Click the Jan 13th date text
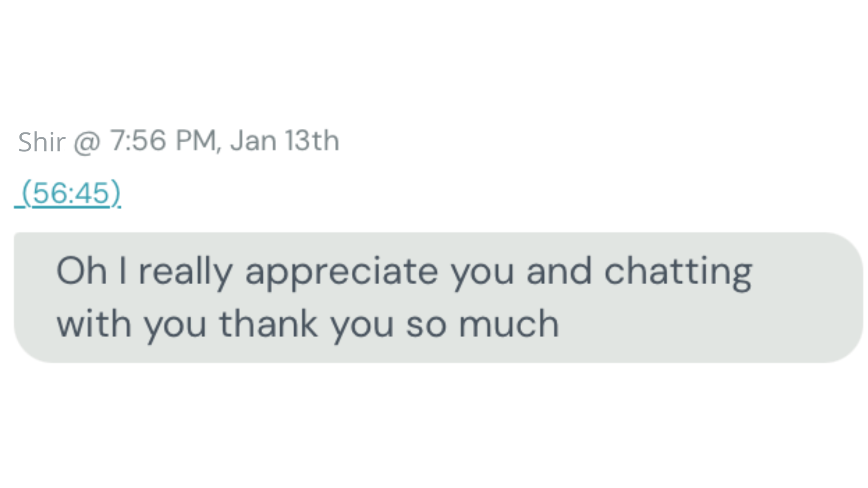The image size is (868, 488). [284, 141]
